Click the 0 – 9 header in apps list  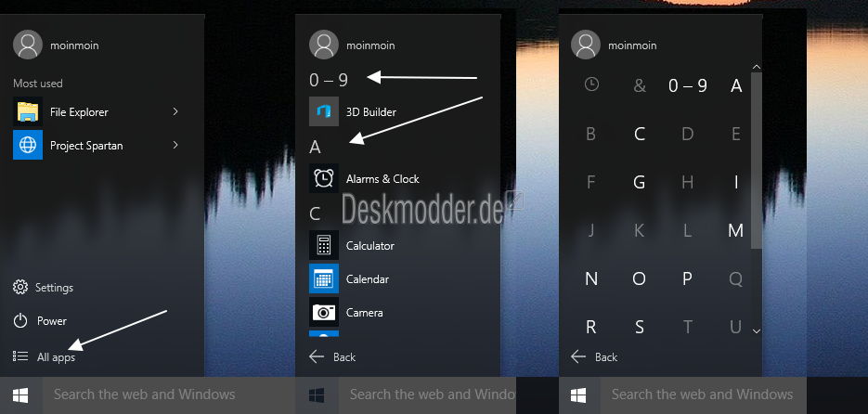click(329, 80)
